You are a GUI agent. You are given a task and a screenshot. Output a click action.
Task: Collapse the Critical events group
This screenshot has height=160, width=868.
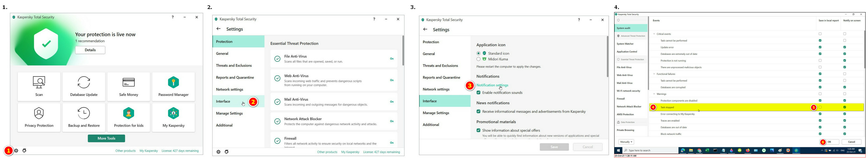click(x=654, y=34)
